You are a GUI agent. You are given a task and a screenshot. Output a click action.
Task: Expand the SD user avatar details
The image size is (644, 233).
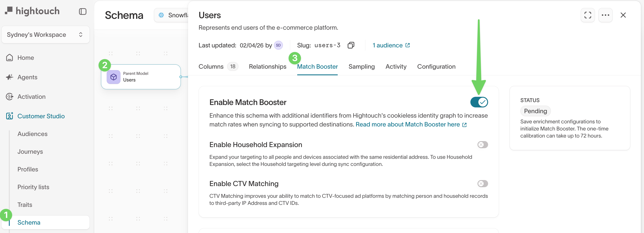click(278, 45)
